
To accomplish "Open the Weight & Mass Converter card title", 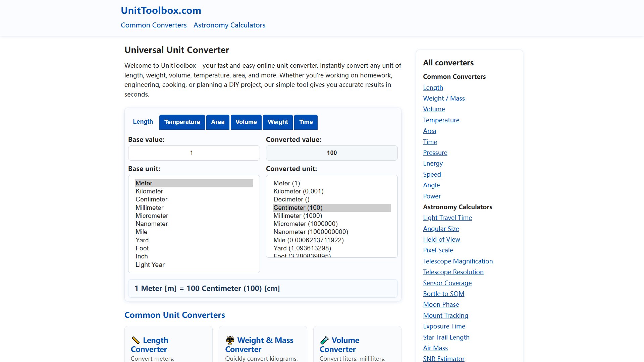I will click(259, 345).
